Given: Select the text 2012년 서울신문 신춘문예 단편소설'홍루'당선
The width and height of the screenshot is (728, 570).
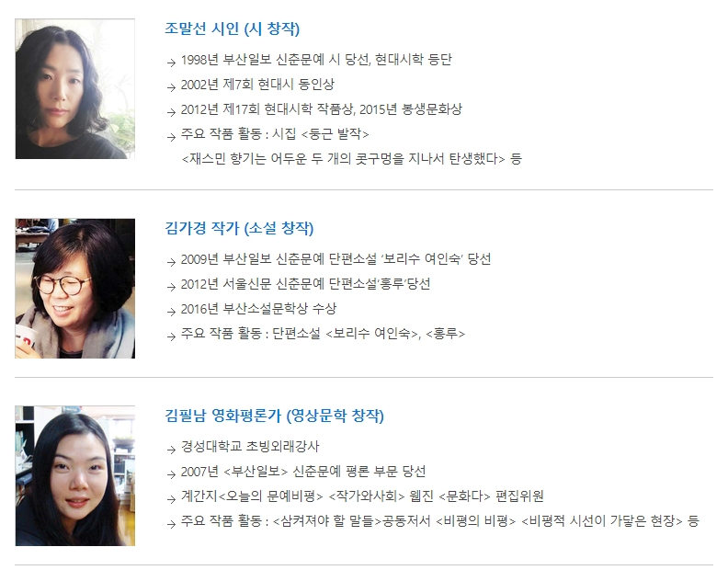Looking at the screenshot, I should 305,284.
